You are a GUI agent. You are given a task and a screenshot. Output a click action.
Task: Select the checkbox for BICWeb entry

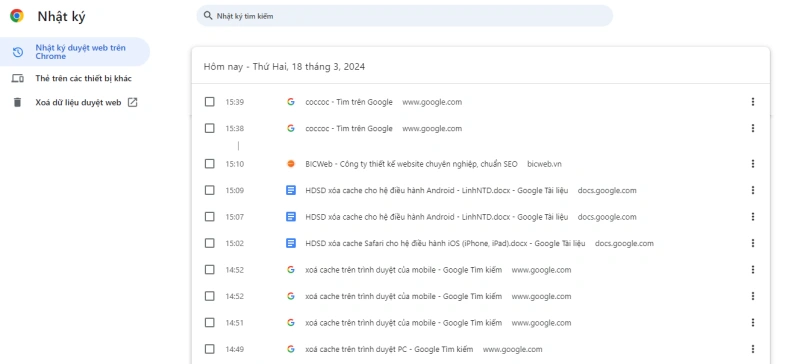(210, 164)
